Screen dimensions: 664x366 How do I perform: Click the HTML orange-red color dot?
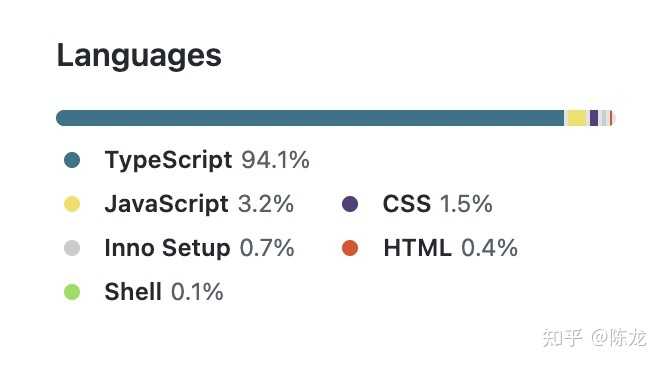pyautogui.click(x=350, y=248)
